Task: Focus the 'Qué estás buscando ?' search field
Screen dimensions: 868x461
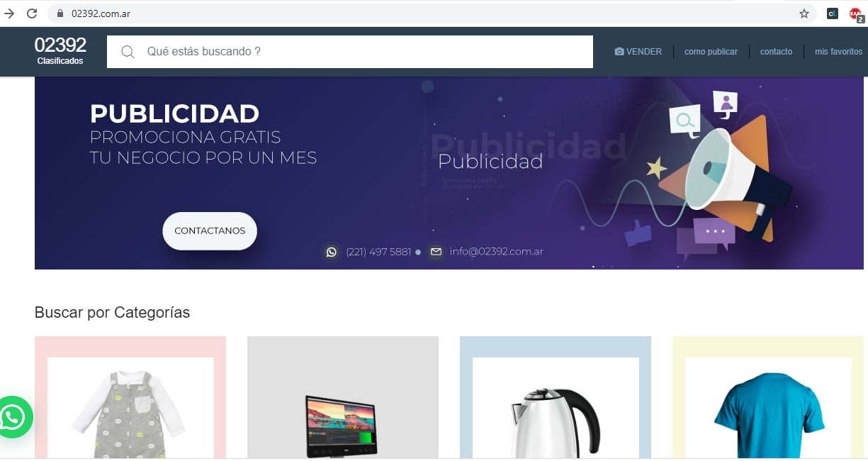Action: [x=350, y=52]
